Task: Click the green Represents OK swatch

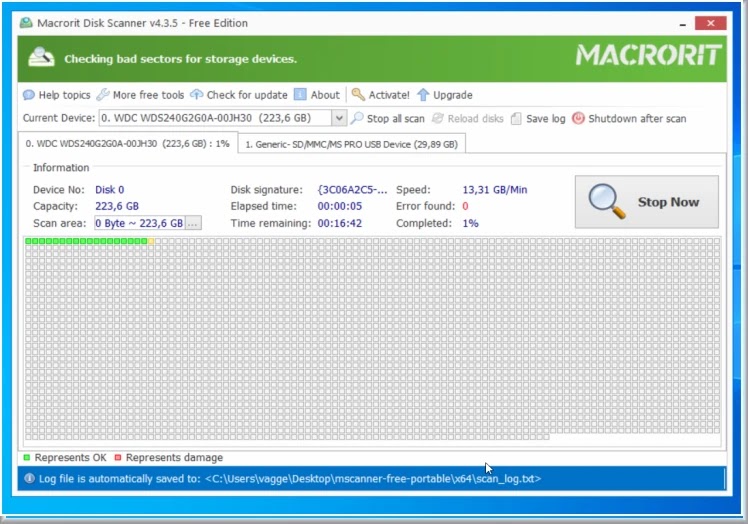Action: (x=27, y=457)
